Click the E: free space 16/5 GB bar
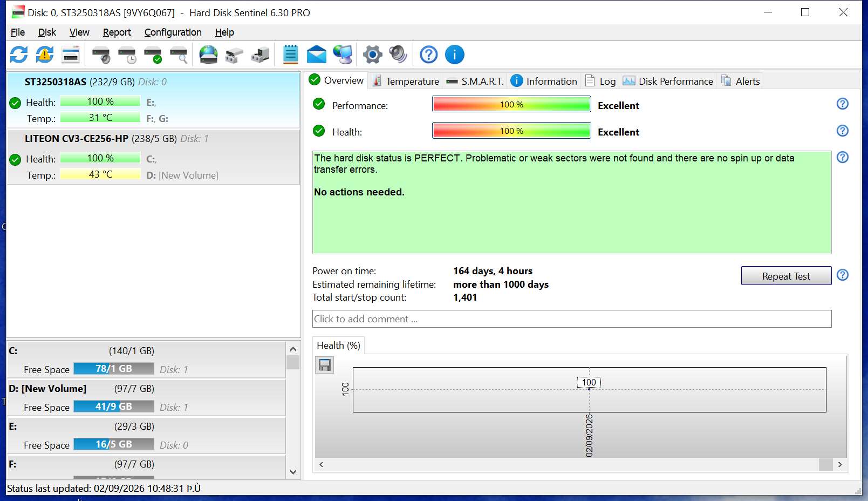The width and height of the screenshot is (868, 501). [x=114, y=444]
